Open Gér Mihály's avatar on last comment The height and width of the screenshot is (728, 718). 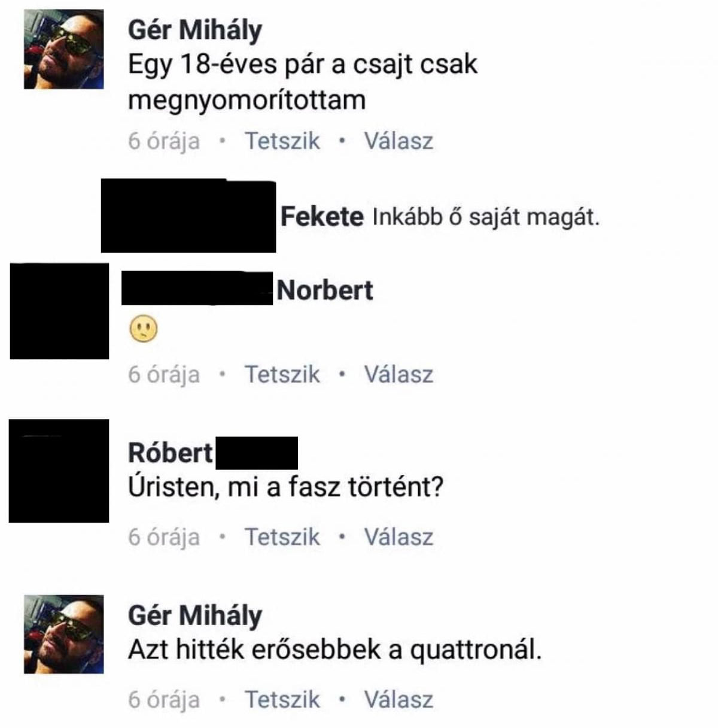click(63, 634)
